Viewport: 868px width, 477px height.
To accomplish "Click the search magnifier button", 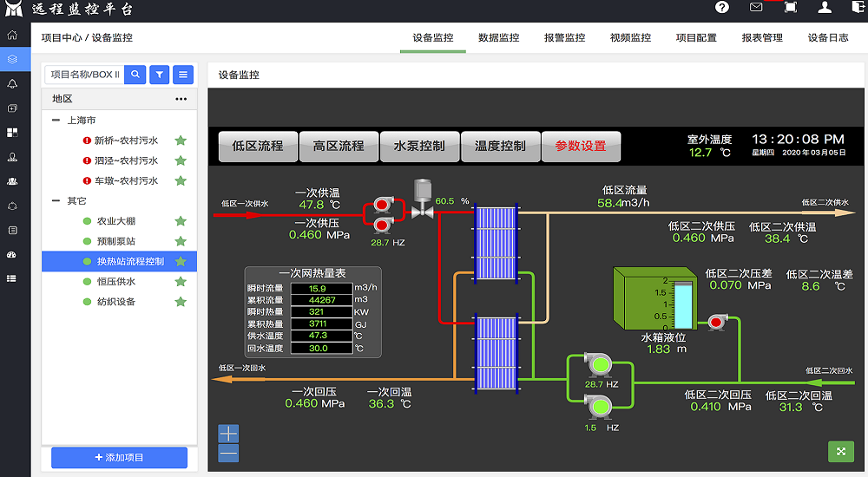I will pyautogui.click(x=135, y=75).
